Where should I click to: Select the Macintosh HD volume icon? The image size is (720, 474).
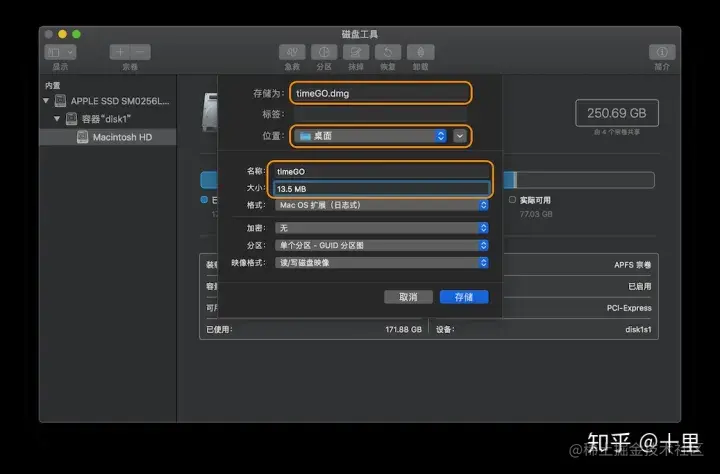coord(83,137)
